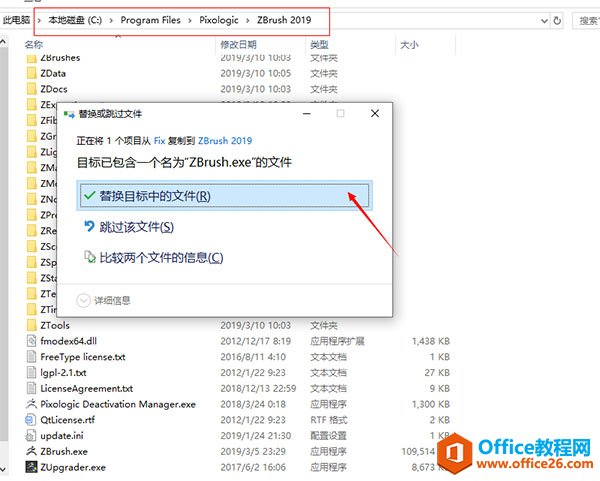The image size is (600, 481).
Task: Sort by 修改日期 column
Action: click(238, 45)
